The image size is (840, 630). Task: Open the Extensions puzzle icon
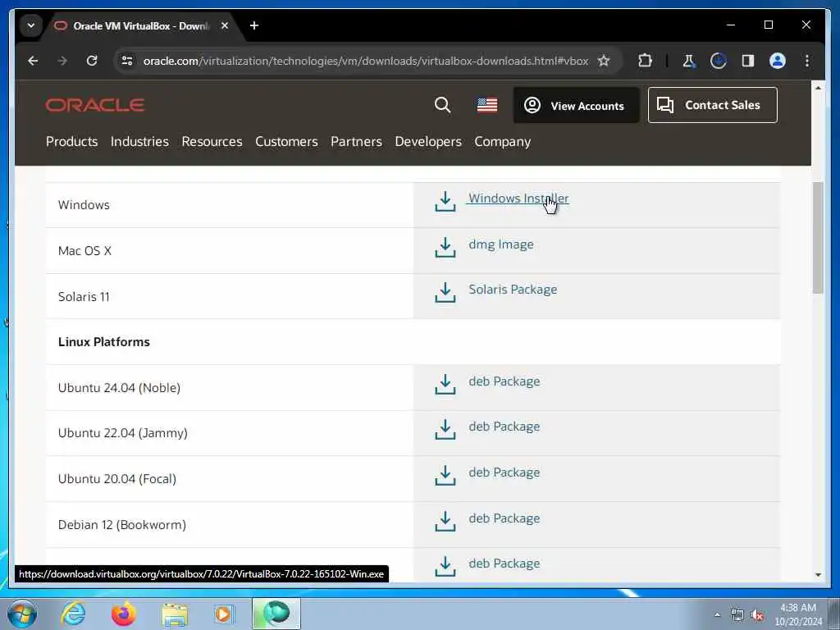pyautogui.click(x=645, y=61)
